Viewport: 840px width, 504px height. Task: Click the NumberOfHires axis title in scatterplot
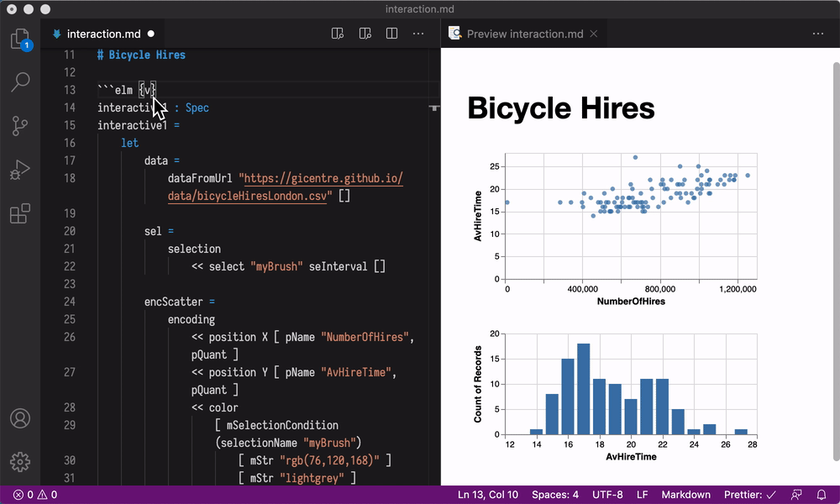(631, 301)
